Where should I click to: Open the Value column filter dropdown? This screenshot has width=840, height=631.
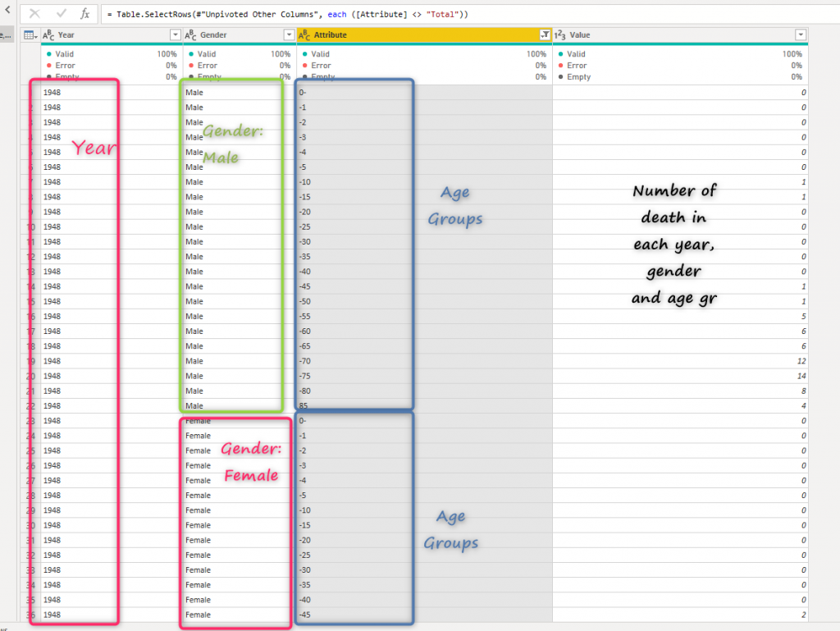[801, 35]
